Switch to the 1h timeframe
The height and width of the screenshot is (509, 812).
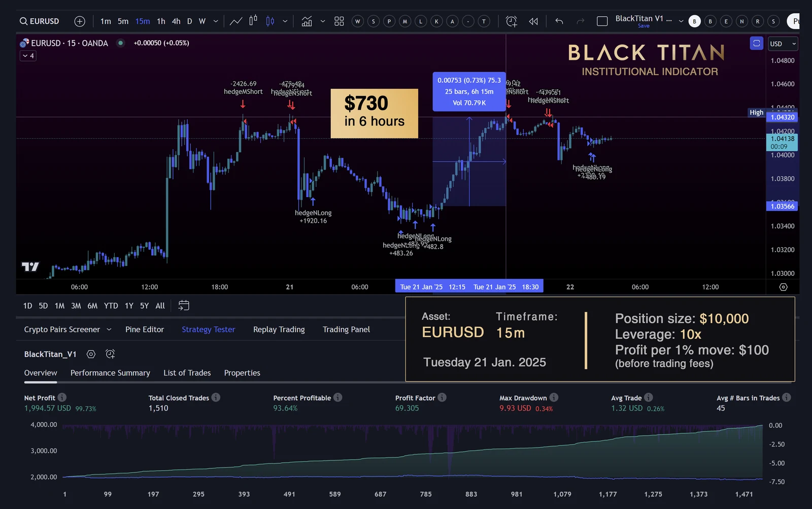[161, 21]
